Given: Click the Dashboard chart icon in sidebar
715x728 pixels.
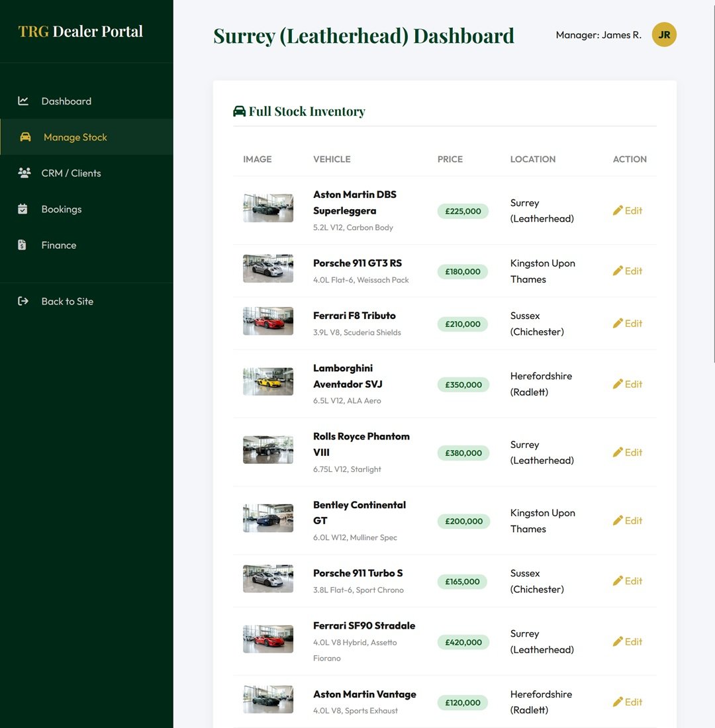Looking at the screenshot, I should 23,101.
